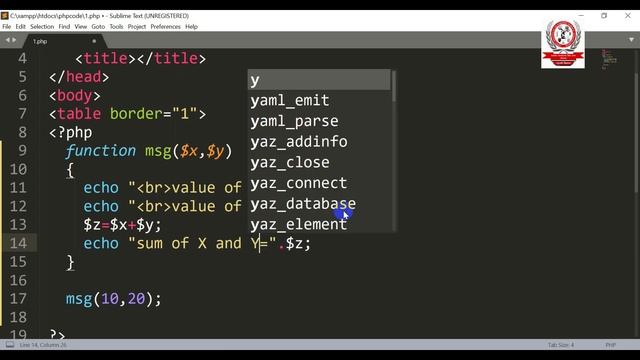Click the circular logo emblem top right

563,44
